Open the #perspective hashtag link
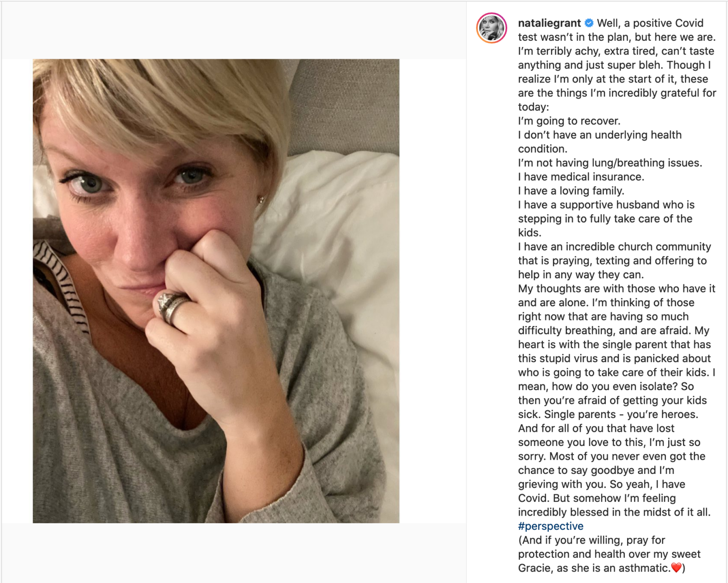This screenshot has height=583, width=728. (550, 526)
